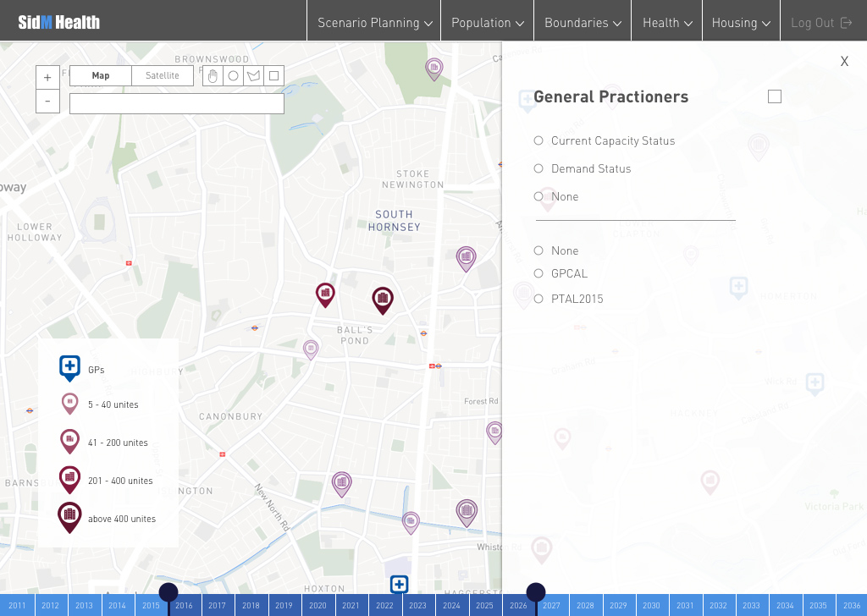This screenshot has width=867, height=616.
Task: Select the hand pan tool
Action: tap(213, 76)
